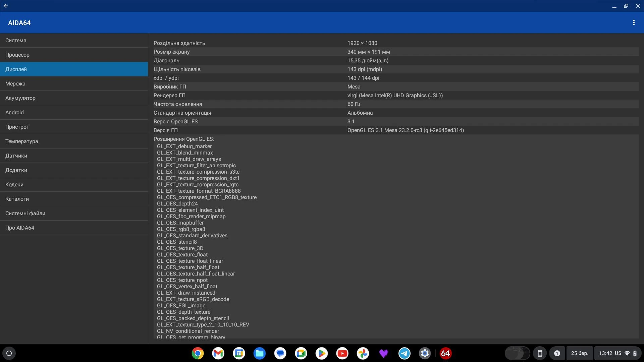The width and height of the screenshot is (644, 362).
Task: Click the 60 Гц refresh rate value
Action: coord(354,104)
